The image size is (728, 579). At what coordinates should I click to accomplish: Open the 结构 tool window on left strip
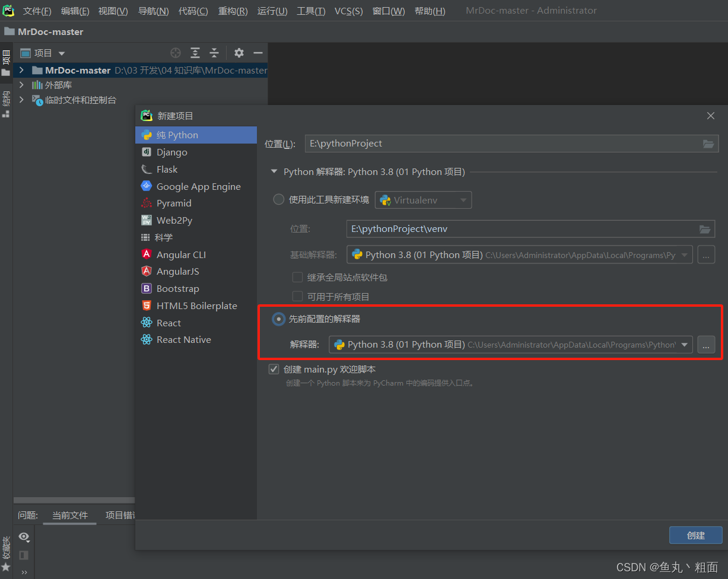pyautogui.click(x=6, y=104)
